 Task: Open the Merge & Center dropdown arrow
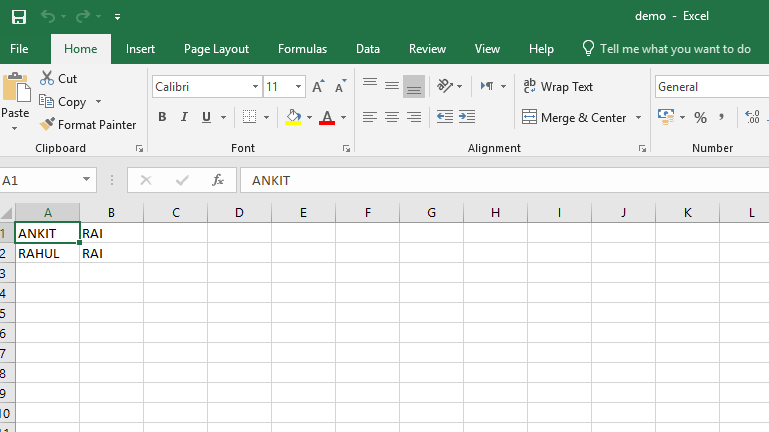click(638, 118)
